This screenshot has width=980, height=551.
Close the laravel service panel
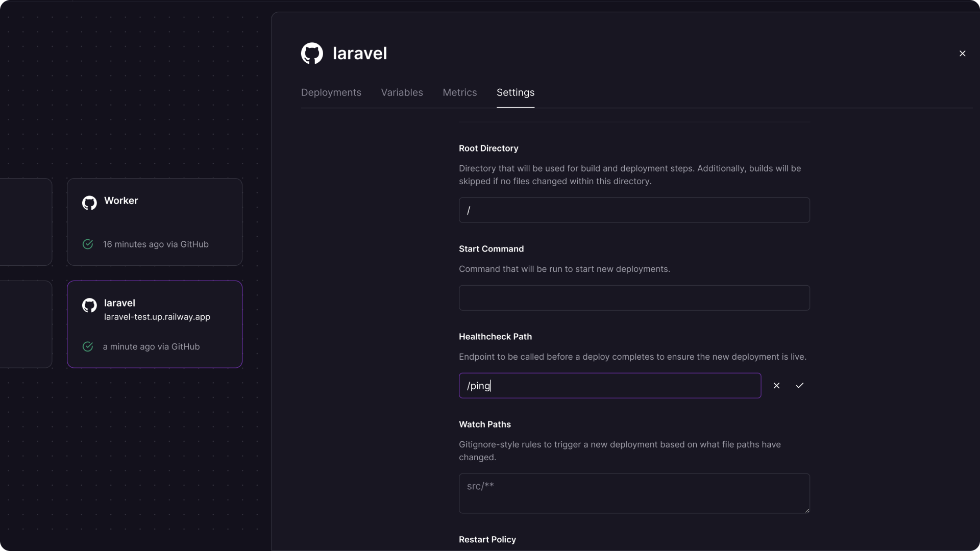(x=962, y=54)
